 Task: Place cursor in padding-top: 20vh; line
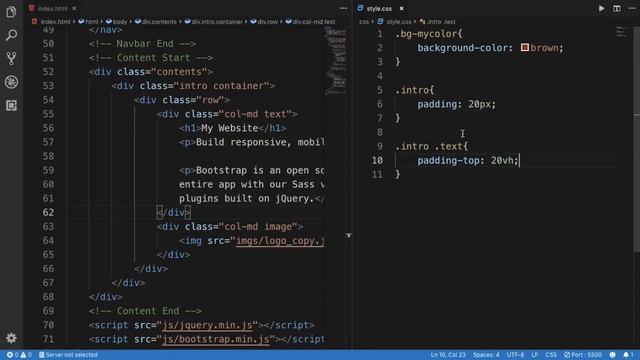click(x=468, y=160)
